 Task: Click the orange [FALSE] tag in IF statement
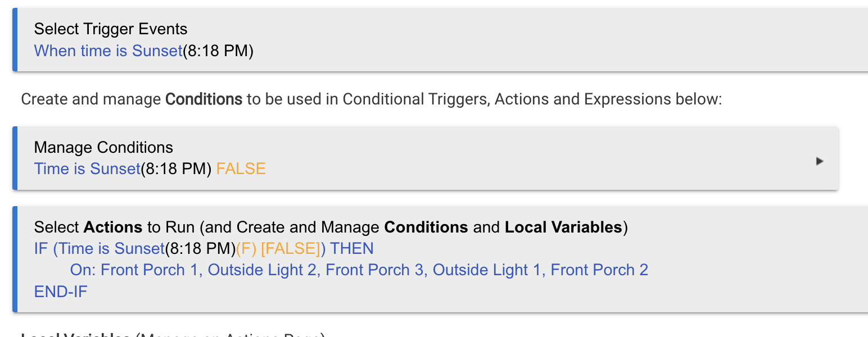tap(290, 249)
